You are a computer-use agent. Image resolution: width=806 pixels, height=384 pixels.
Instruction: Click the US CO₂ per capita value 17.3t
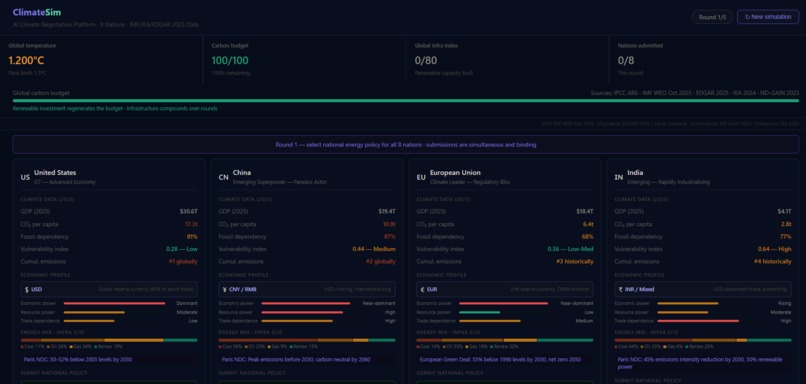[x=191, y=224]
